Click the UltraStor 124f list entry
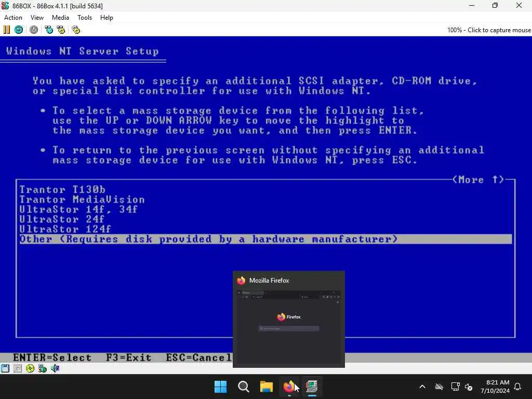The height and width of the screenshot is (399, 532). coord(65,229)
